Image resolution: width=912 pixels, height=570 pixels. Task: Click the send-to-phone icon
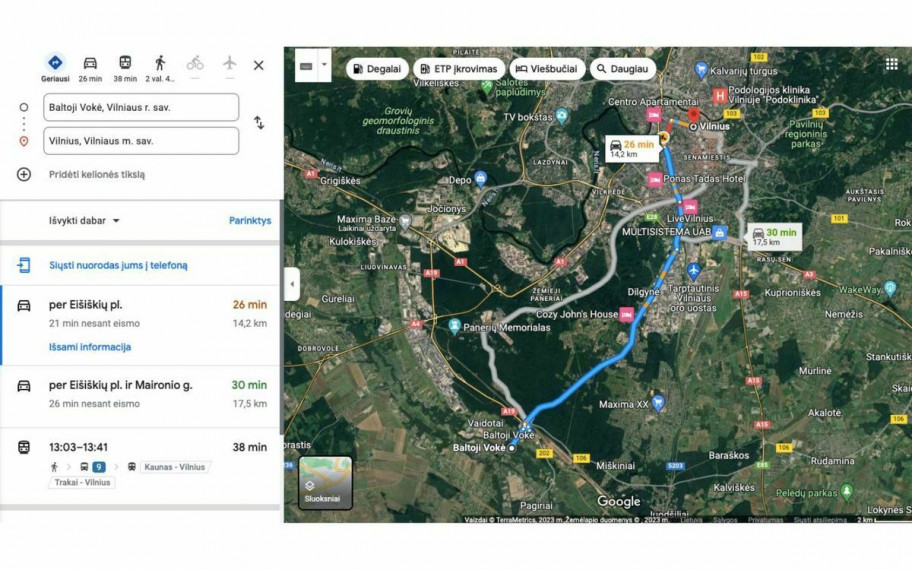click(x=24, y=265)
